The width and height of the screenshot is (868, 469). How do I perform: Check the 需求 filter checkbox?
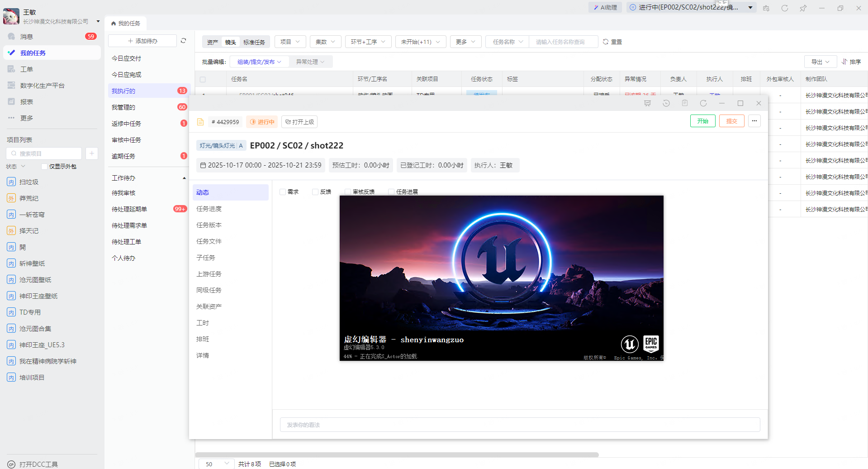(x=283, y=192)
